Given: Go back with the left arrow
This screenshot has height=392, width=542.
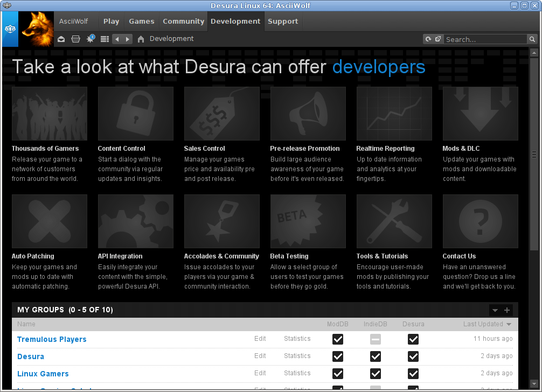Looking at the screenshot, I should (117, 39).
